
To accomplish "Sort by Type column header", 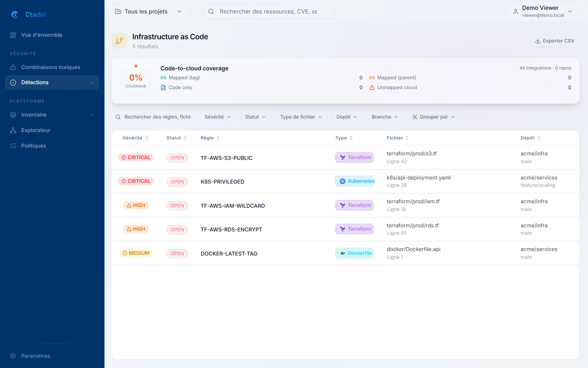I will tap(344, 138).
